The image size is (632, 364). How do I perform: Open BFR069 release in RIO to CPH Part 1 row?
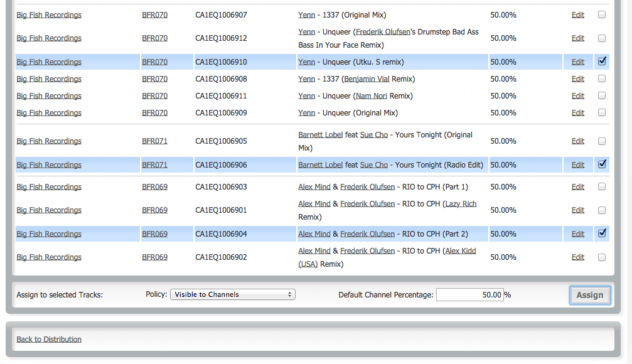click(x=154, y=187)
